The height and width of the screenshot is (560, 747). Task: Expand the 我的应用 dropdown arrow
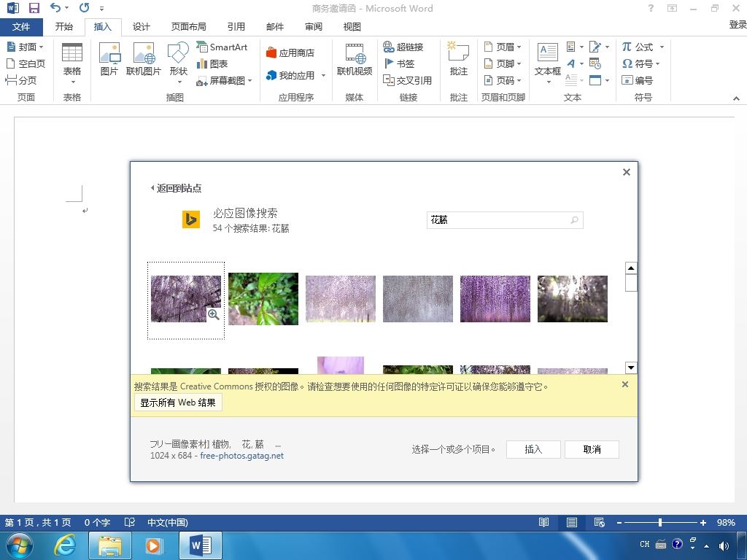tap(323, 75)
